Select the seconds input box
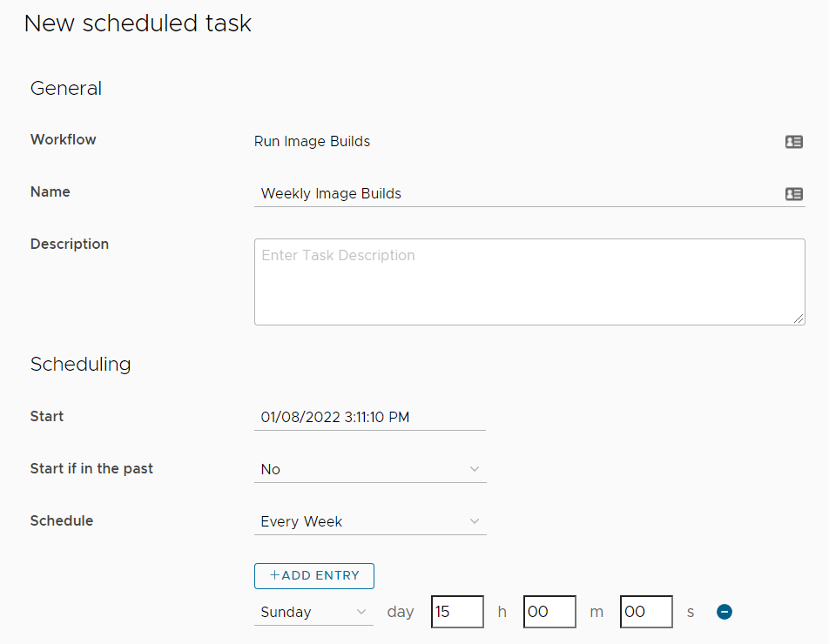The height and width of the screenshot is (644, 829). point(646,612)
